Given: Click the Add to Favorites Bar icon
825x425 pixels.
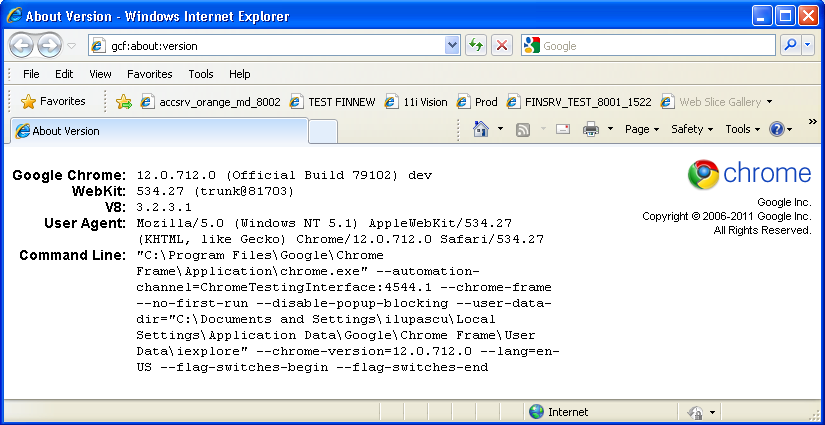Looking at the screenshot, I should point(124,101).
